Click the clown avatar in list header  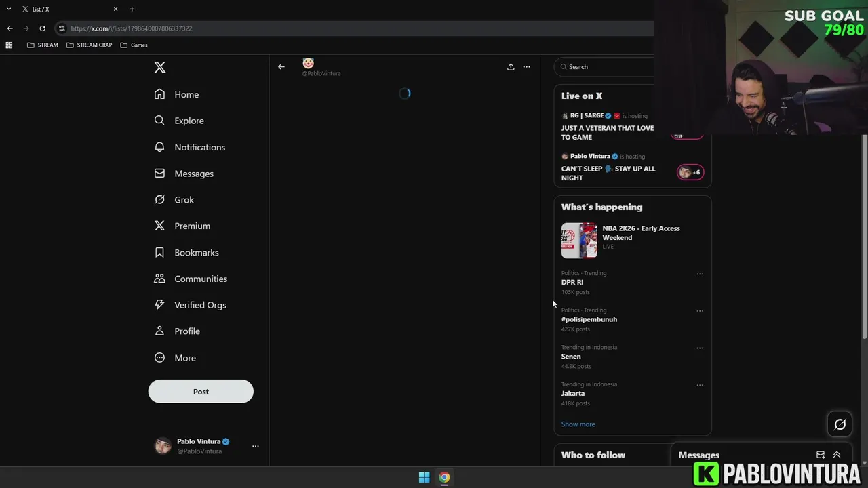309,63
